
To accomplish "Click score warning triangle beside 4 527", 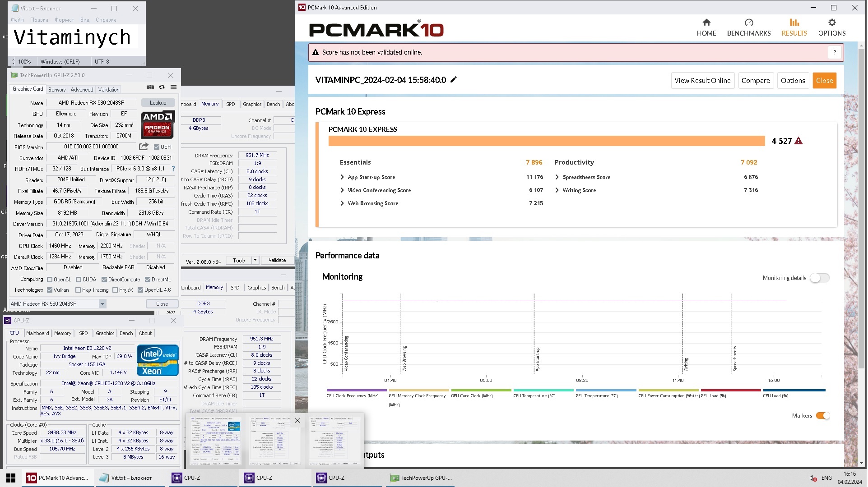I will (799, 141).
